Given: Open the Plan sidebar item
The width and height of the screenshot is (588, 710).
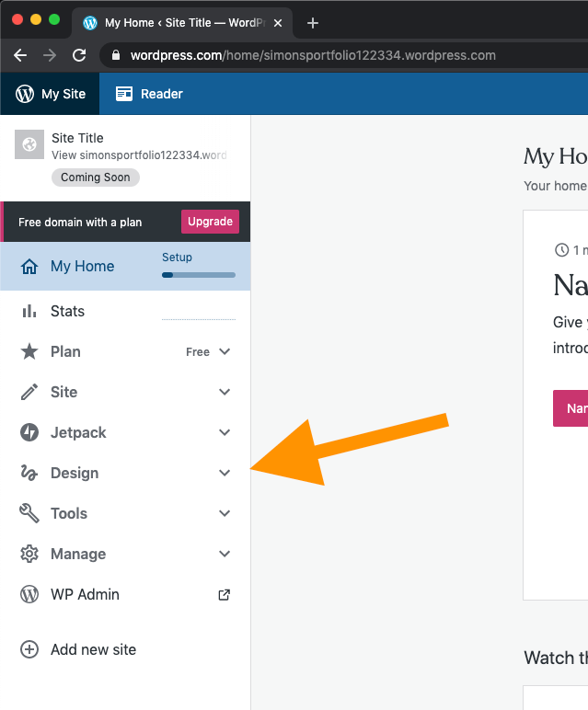Looking at the screenshot, I should tap(125, 351).
